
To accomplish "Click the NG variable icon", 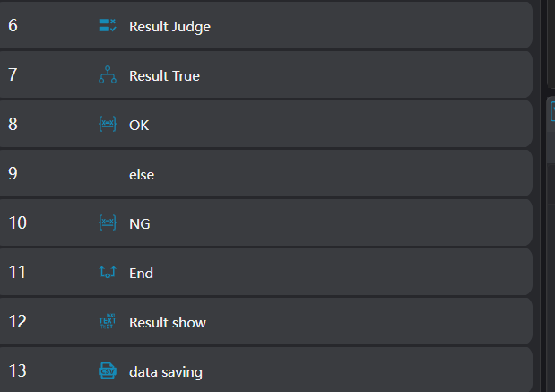I will point(108,223).
